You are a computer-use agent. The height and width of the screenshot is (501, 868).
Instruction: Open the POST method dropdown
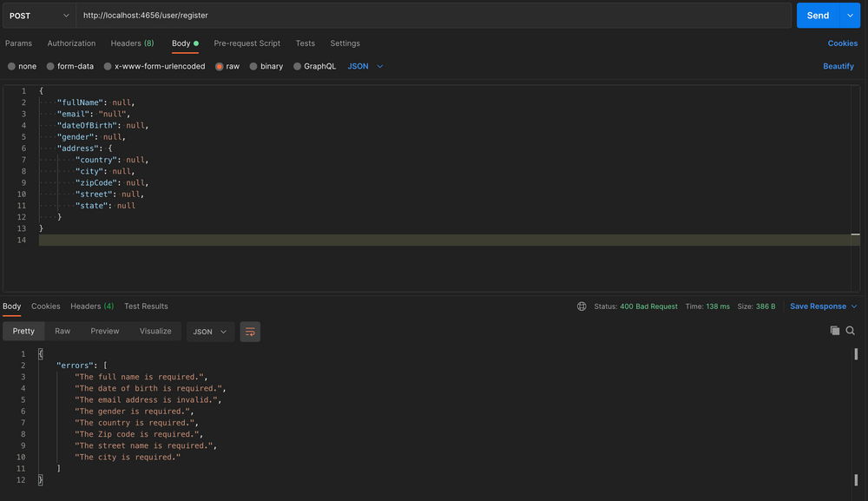click(x=39, y=16)
